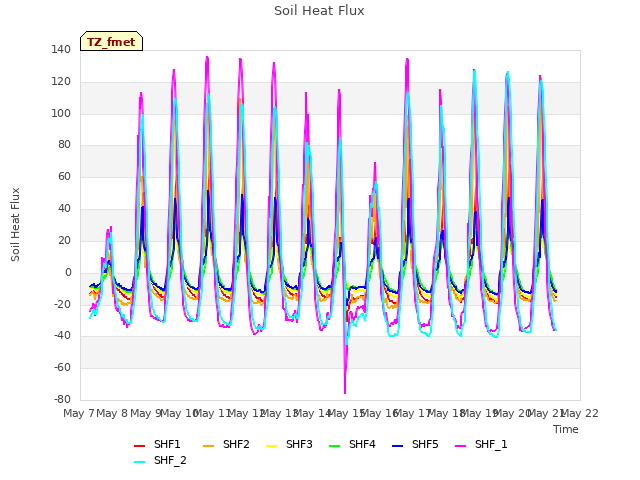
Task: Click the 60 y-axis tick label
Action: click(64, 177)
